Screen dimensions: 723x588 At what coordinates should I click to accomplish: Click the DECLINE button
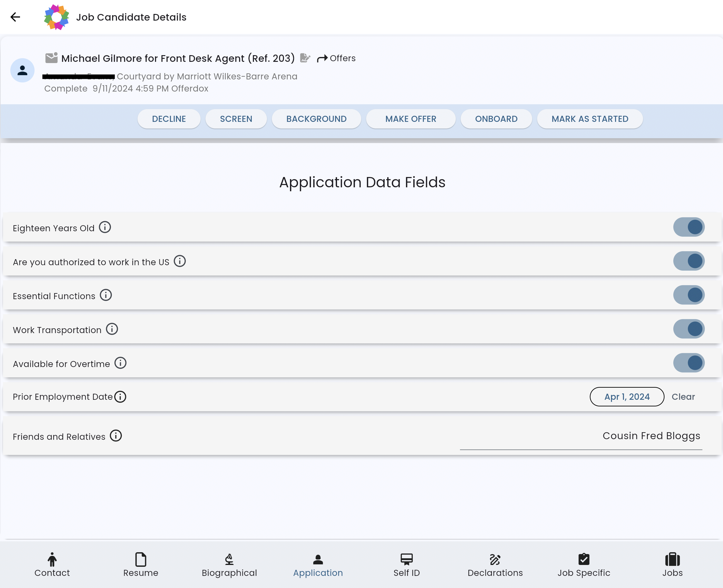point(169,119)
